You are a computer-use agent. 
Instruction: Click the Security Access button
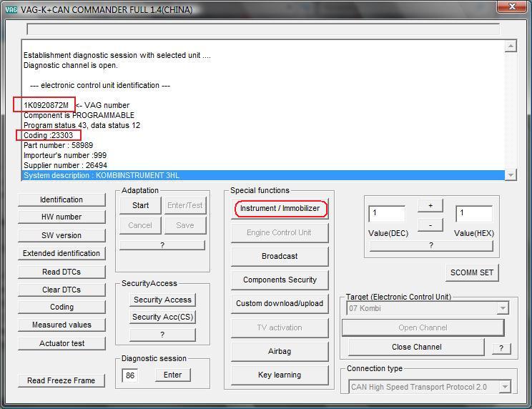coord(162,300)
